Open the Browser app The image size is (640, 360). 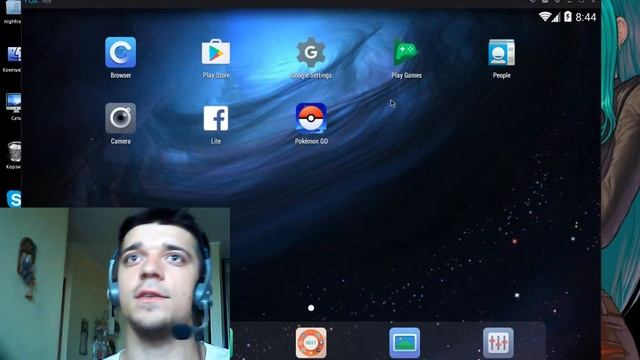click(120, 53)
